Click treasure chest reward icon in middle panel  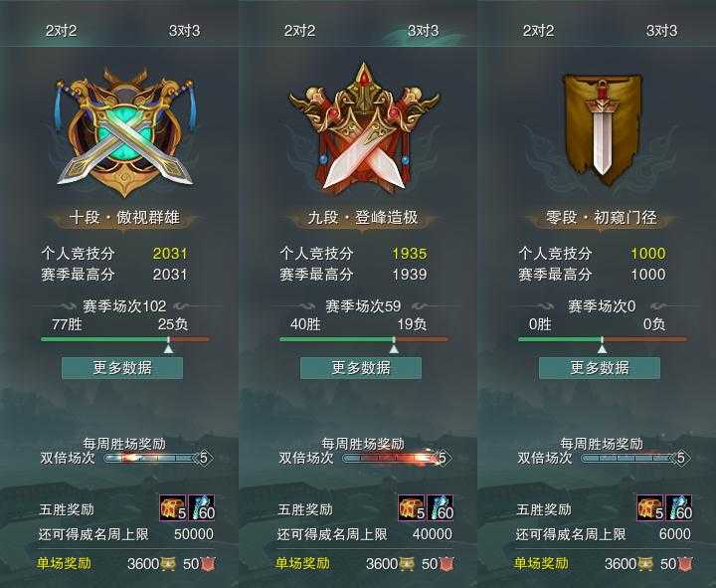(x=412, y=508)
